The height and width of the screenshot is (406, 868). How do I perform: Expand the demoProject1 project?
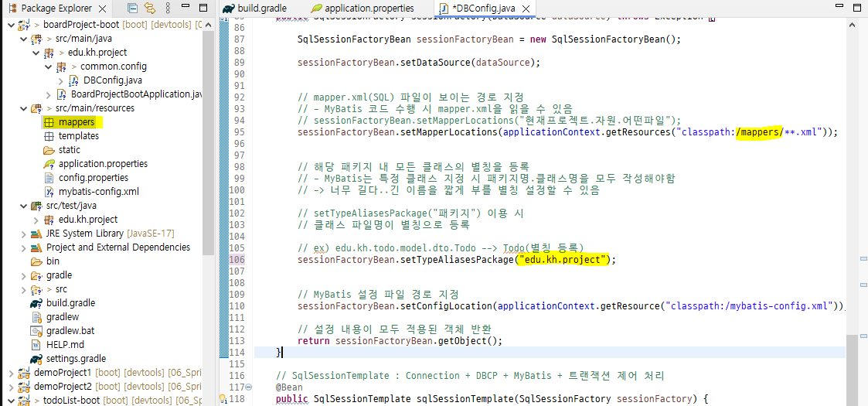click(11, 373)
